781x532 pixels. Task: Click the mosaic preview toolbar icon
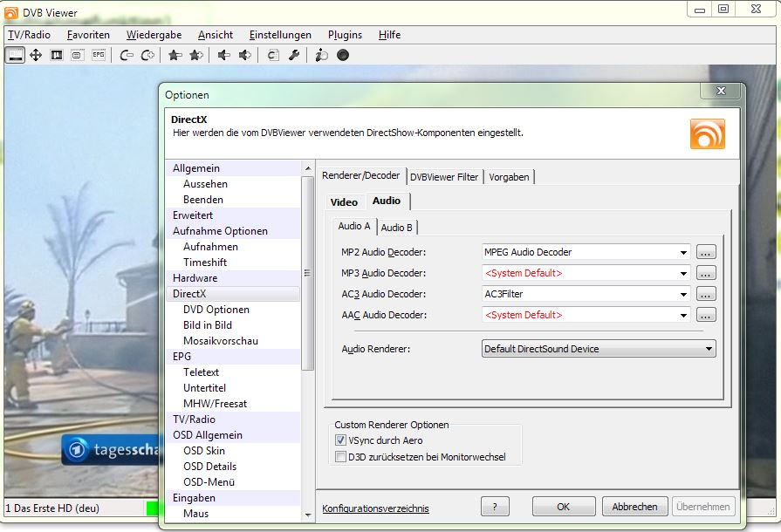[x=57, y=55]
